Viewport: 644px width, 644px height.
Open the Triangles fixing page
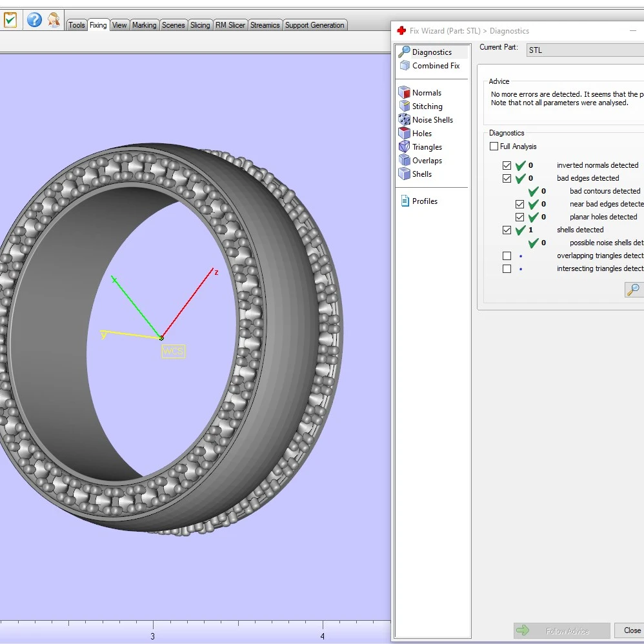point(427,146)
